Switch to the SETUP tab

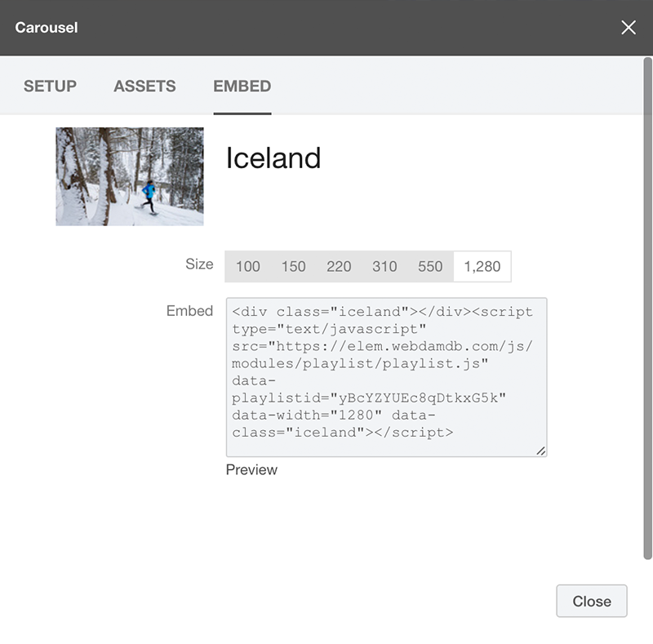50,87
